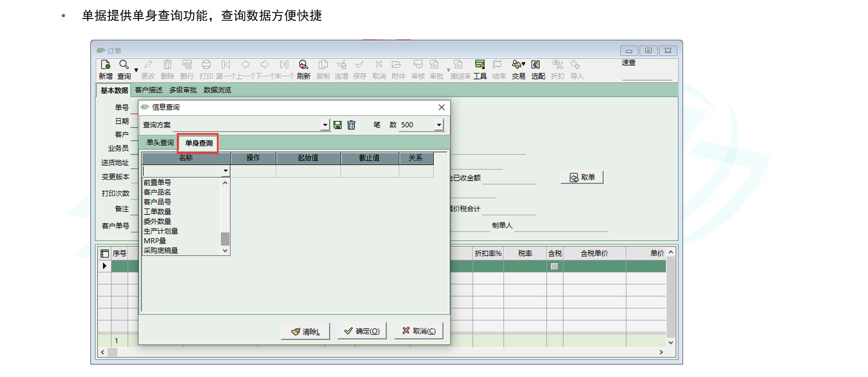This screenshot has height=377, width=868.
Task: Expand the 查询方案 dropdown
Action: coord(325,125)
